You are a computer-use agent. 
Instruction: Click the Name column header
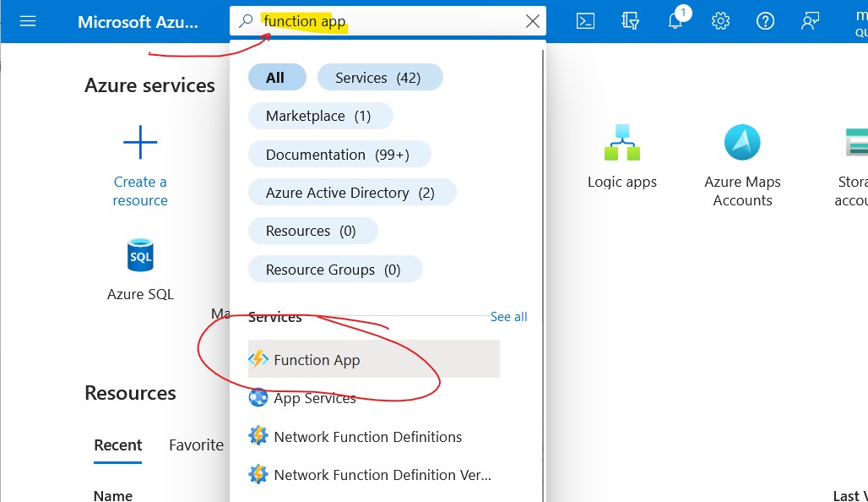pos(113,495)
